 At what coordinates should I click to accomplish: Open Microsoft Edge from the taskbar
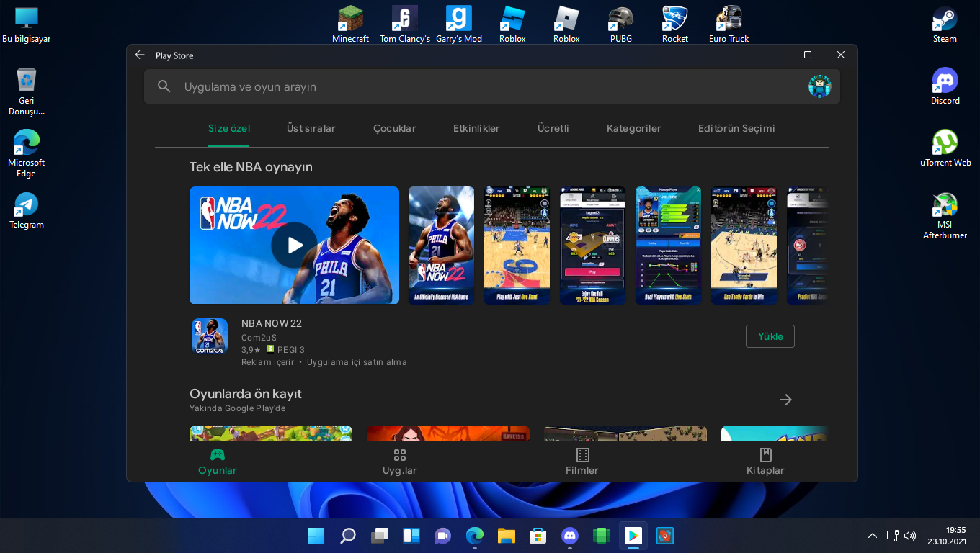point(474,536)
